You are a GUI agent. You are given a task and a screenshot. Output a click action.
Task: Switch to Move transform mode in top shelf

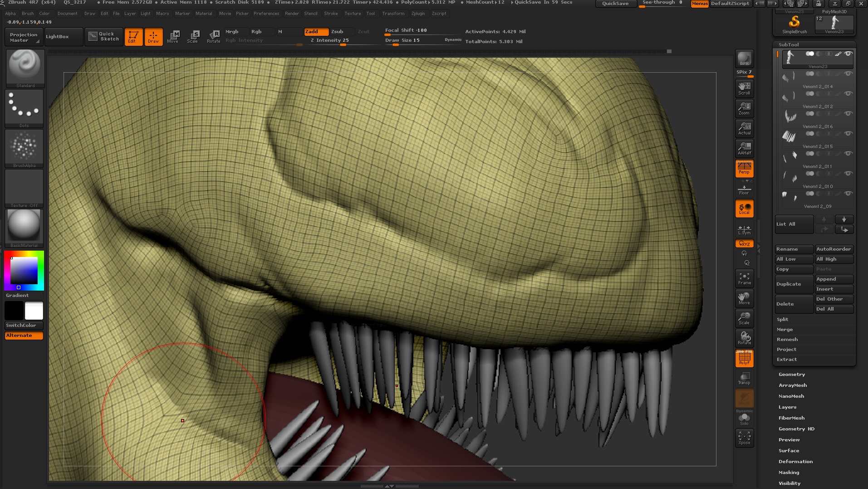pos(173,37)
